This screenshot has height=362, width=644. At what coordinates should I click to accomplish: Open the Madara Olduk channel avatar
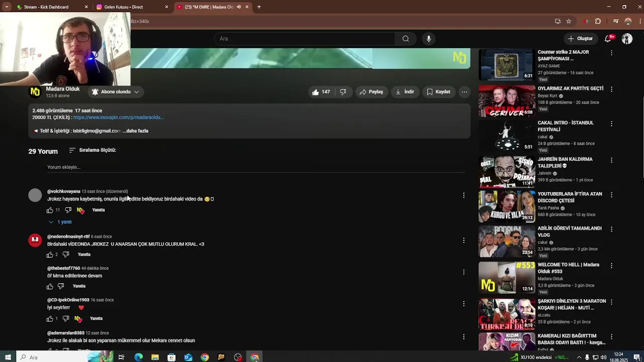(35, 92)
